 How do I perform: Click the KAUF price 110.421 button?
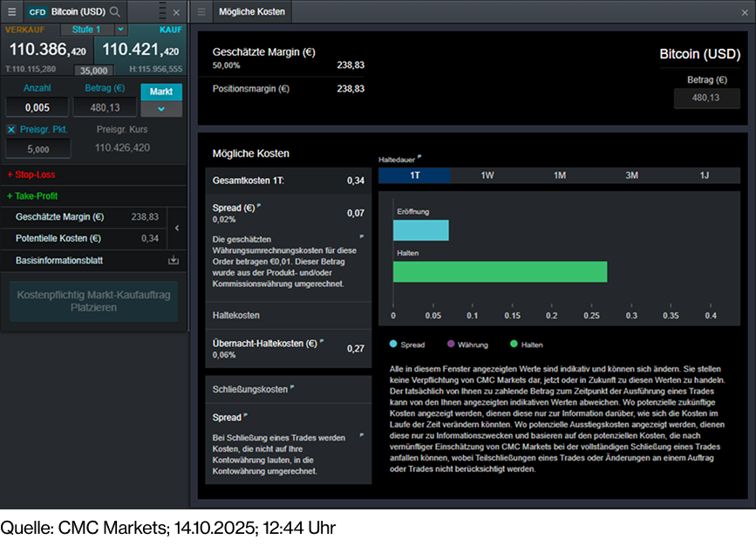[140, 50]
